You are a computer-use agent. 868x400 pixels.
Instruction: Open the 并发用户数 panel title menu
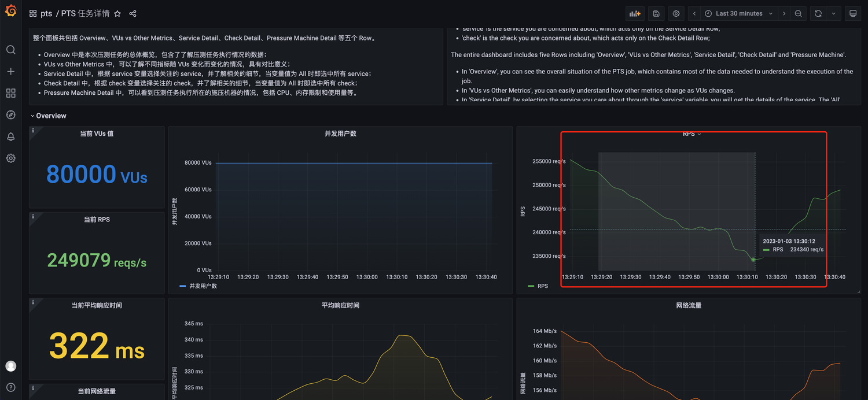click(x=340, y=134)
